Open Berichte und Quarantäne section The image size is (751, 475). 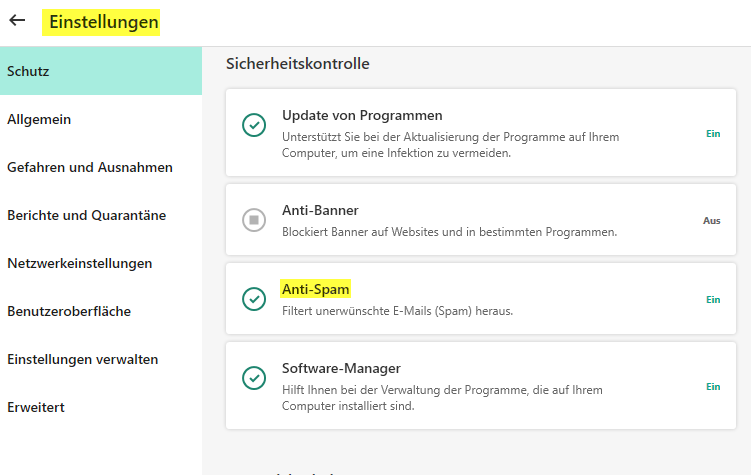click(x=86, y=215)
